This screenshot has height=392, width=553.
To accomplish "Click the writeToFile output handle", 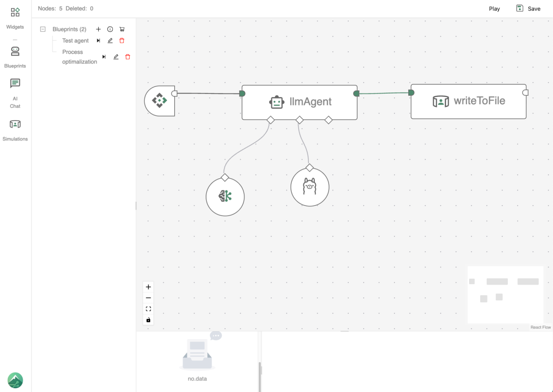I will point(525,93).
